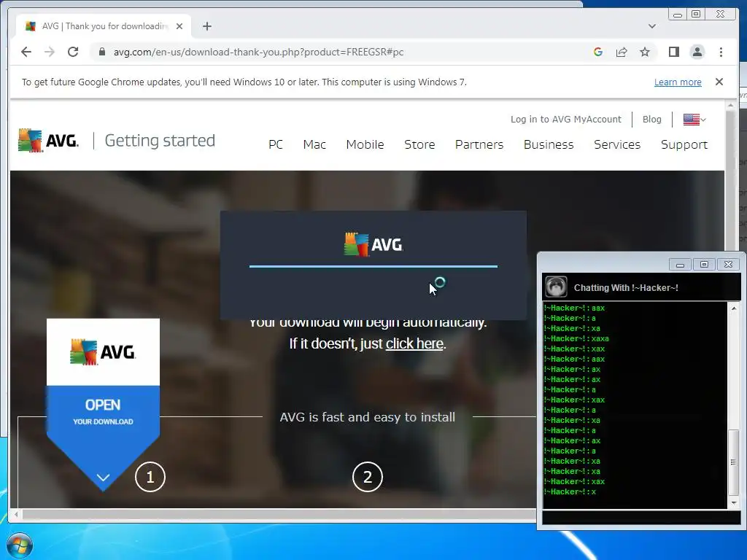This screenshot has height=560, width=747.
Task: Click the AVG logo in installer splash
Action: [x=373, y=244]
